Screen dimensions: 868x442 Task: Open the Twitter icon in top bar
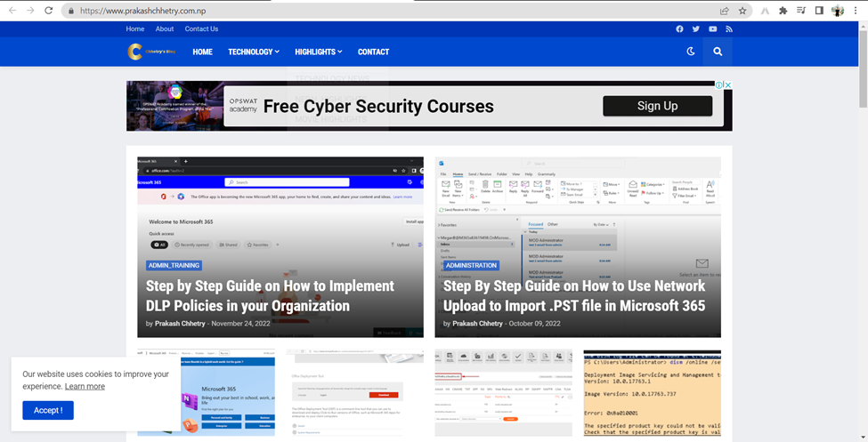pos(696,28)
